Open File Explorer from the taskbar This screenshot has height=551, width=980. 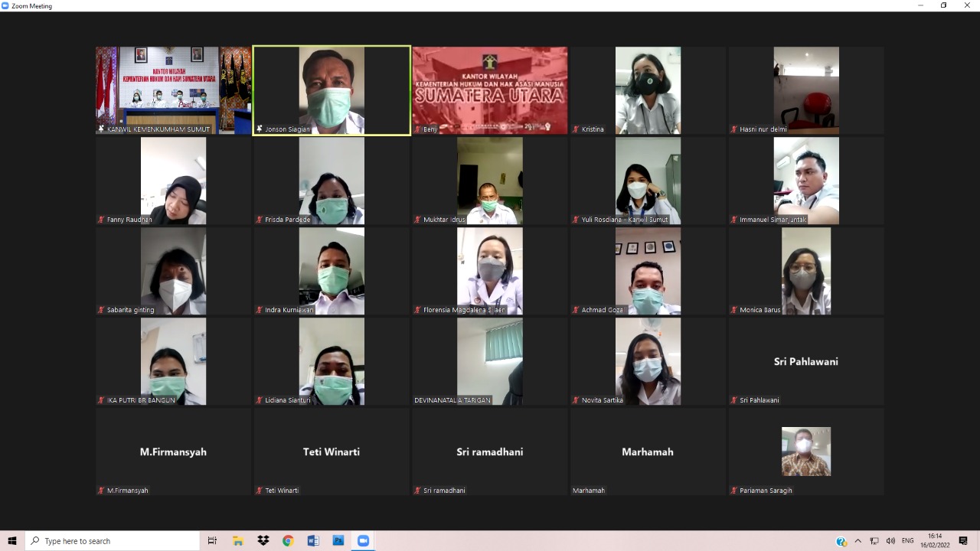pos(238,541)
